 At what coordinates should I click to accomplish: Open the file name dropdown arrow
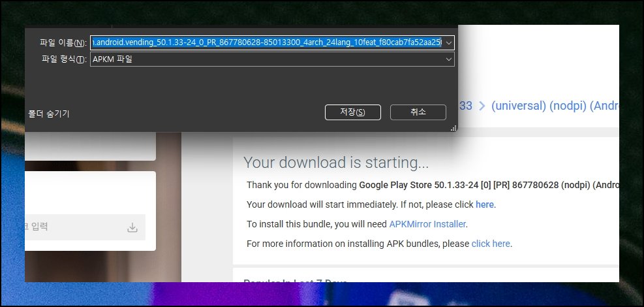coord(449,42)
